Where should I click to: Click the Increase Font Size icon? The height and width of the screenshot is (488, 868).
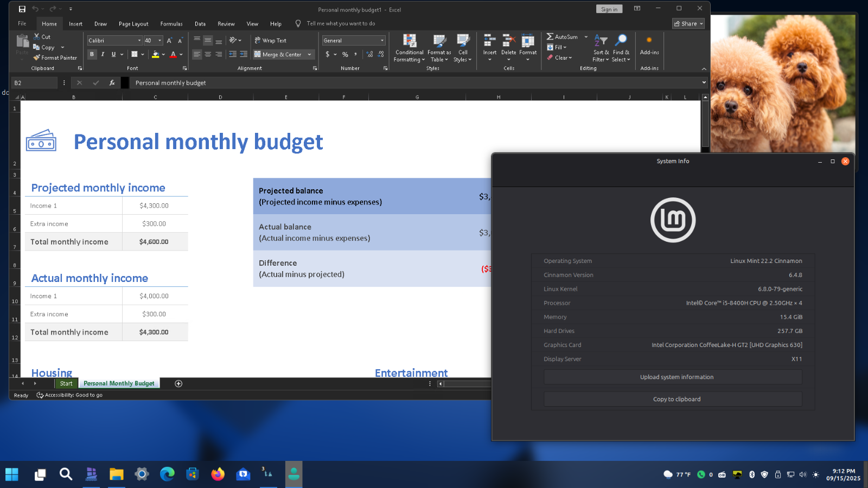(169, 41)
